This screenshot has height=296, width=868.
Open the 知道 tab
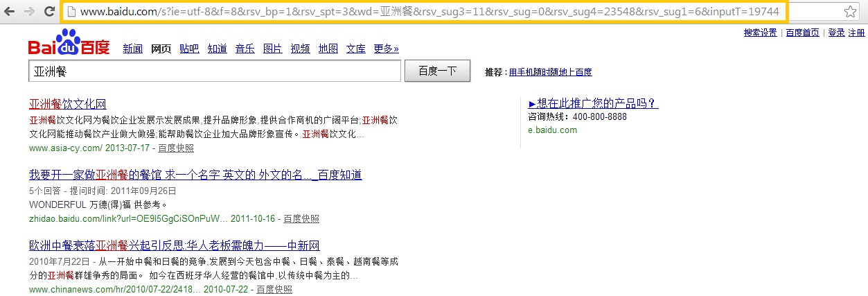tap(217, 49)
